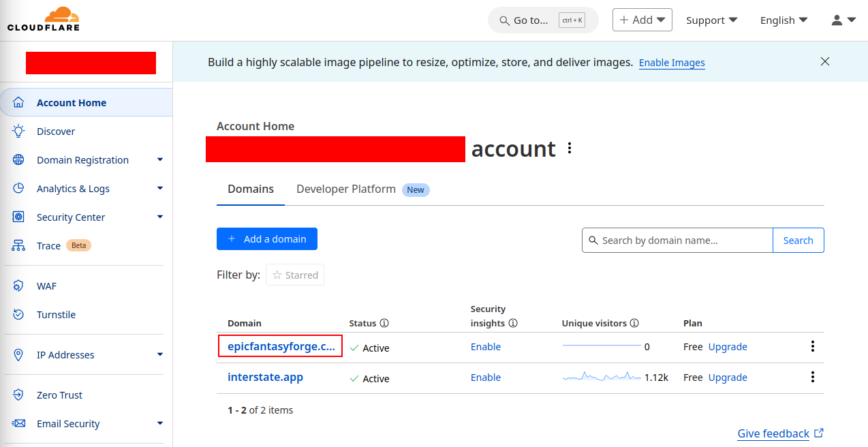The width and height of the screenshot is (868, 447).
Task: Expand the Domain Registration submenu arrow
Action: pyautogui.click(x=160, y=159)
